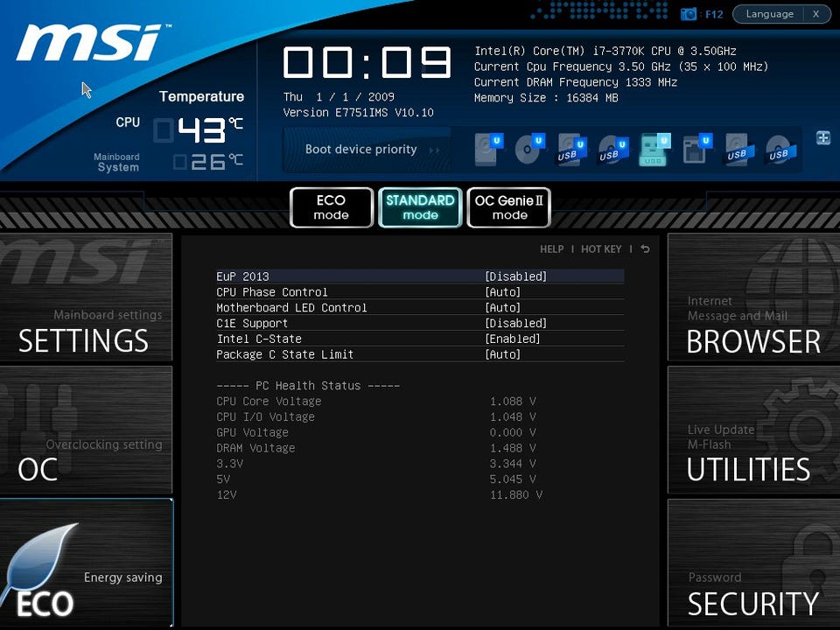Change Motherboard LED Control [Auto] value
Screen dimensions: 840x630
[x=502, y=307]
